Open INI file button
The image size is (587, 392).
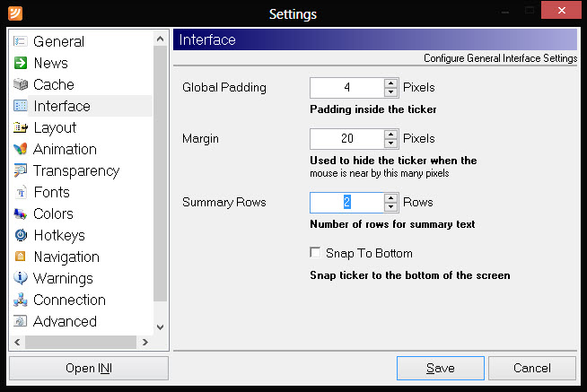pyautogui.click(x=89, y=368)
